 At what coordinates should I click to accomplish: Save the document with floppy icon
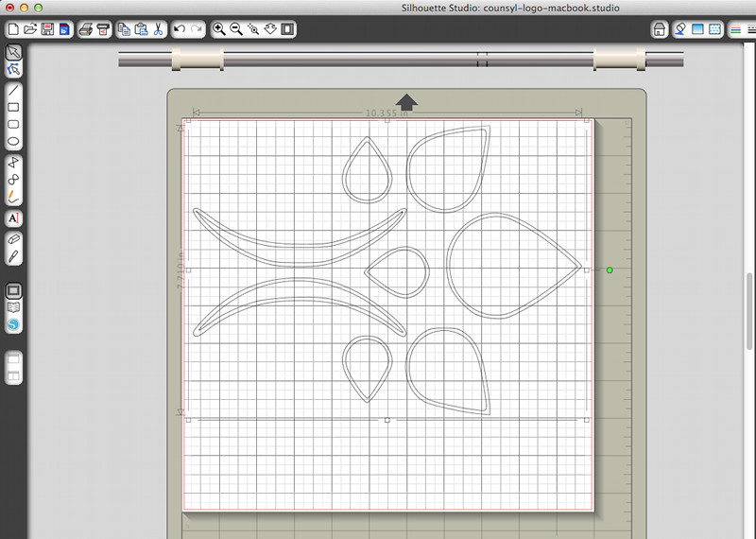pos(47,29)
